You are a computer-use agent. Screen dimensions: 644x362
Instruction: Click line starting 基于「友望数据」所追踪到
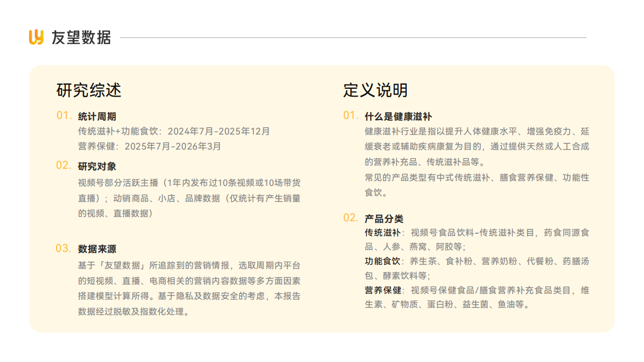pyautogui.click(x=189, y=265)
